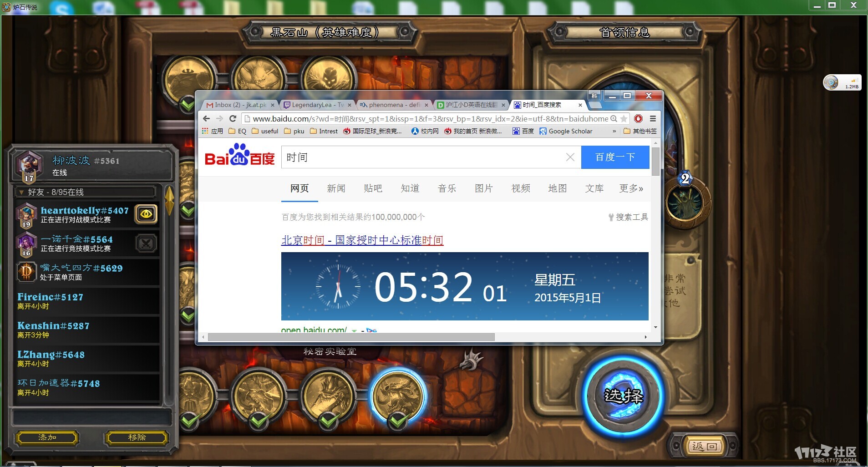Select friend LZhang#5648
The height and width of the screenshot is (467, 868).
[x=86, y=359]
